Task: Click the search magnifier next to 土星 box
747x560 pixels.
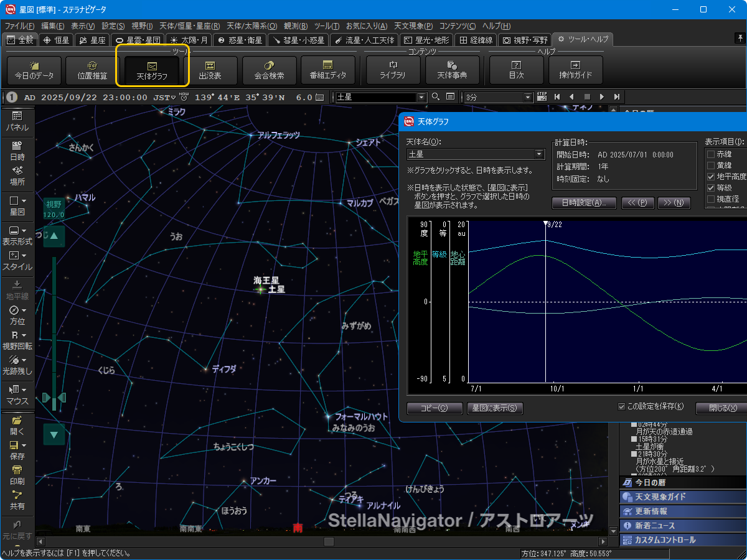Action: tap(436, 97)
